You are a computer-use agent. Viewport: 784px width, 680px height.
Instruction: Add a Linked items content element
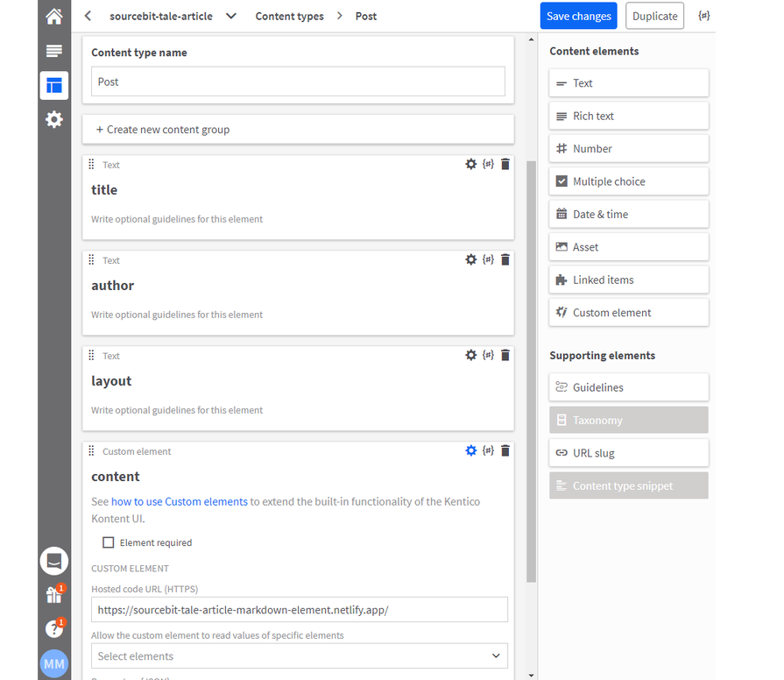point(628,280)
